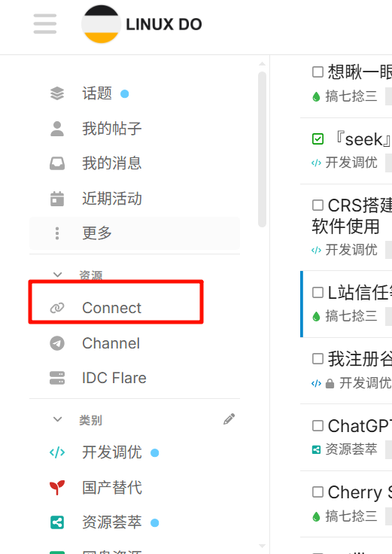Edit categories with the pencil icon

pos(229,419)
